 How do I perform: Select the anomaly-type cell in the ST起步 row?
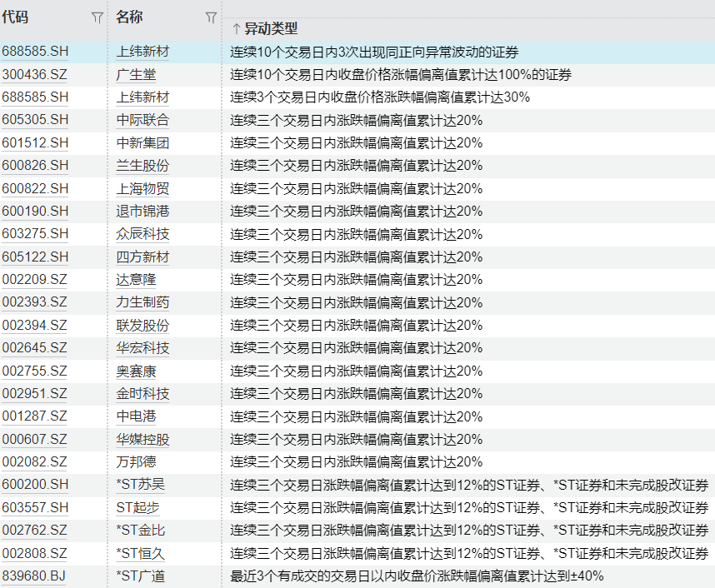pos(469,507)
